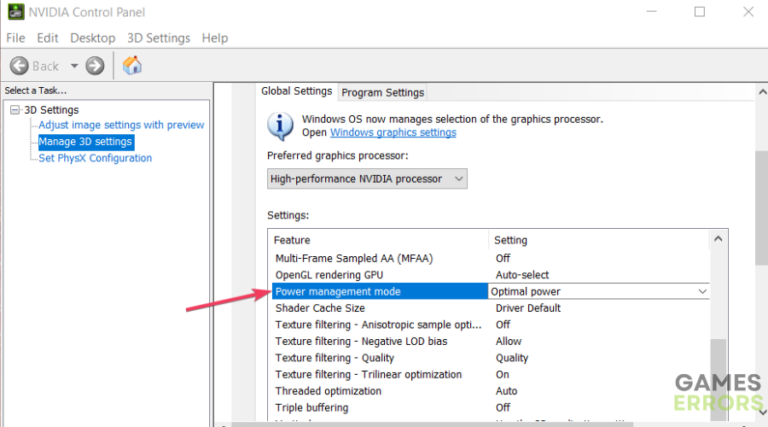Open the Home icon in toolbar
768x427 pixels.
pos(132,66)
